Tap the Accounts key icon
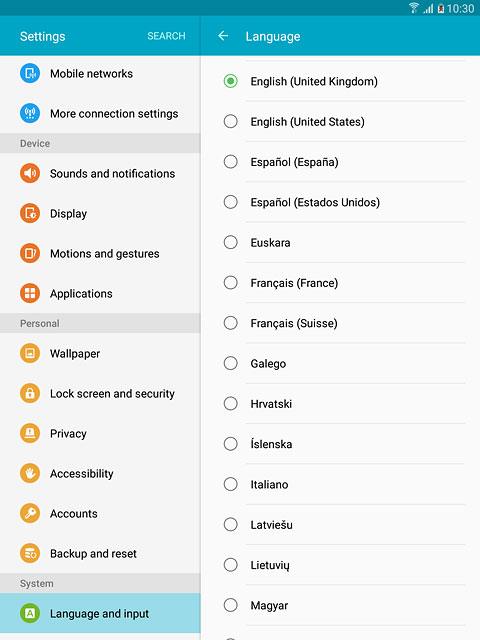Screen dimensions: 480x640 point(30,513)
